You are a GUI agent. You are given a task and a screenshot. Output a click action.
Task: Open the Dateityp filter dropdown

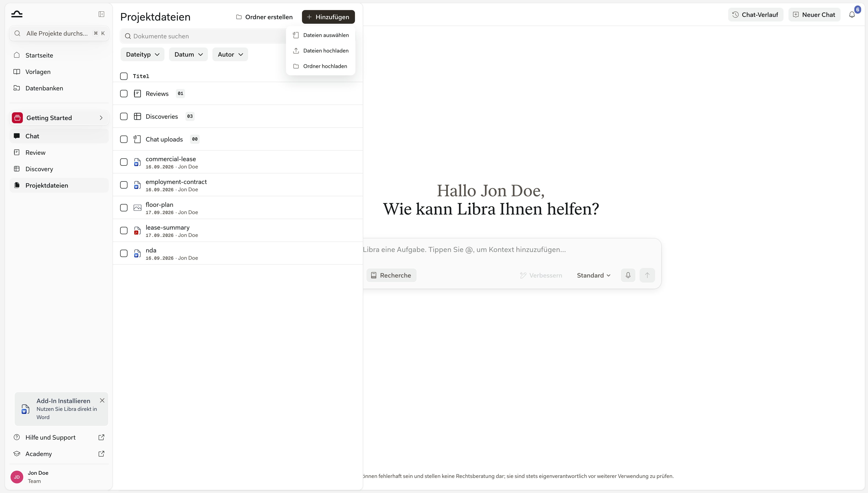(142, 55)
